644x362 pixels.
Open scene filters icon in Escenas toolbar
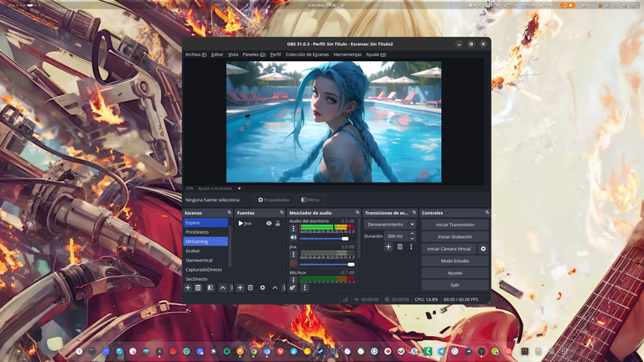(210, 287)
